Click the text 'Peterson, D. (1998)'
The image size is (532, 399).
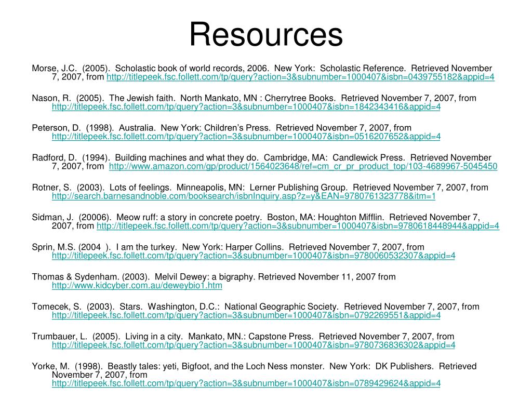click(x=73, y=128)
